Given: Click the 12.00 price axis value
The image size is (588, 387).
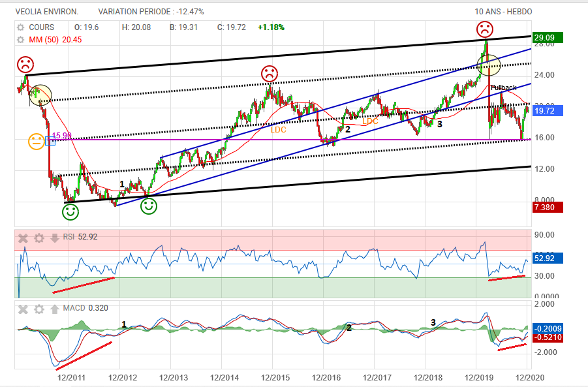Looking at the screenshot, I should [544, 169].
